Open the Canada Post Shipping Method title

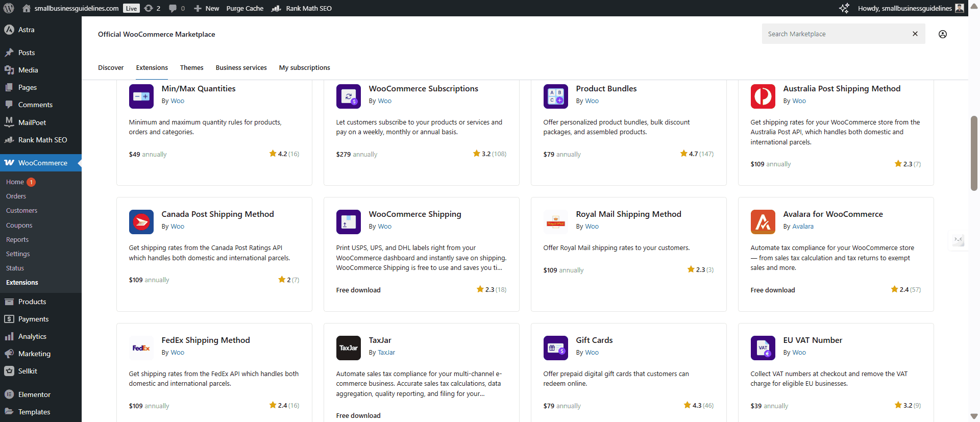point(217,214)
